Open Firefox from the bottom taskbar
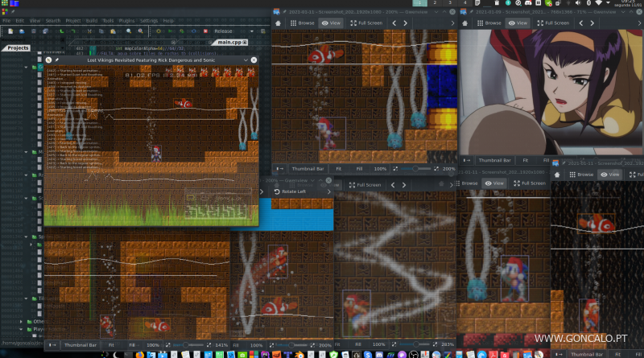 coord(139,355)
